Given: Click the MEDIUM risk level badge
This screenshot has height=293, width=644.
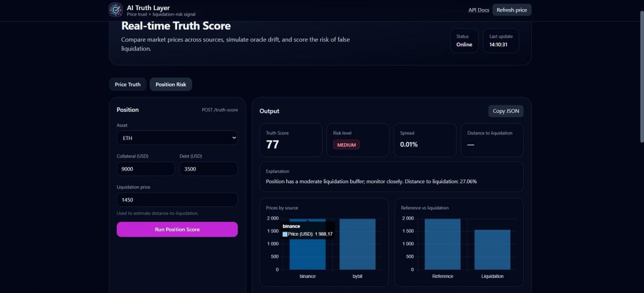Looking at the screenshot, I should tap(347, 144).
